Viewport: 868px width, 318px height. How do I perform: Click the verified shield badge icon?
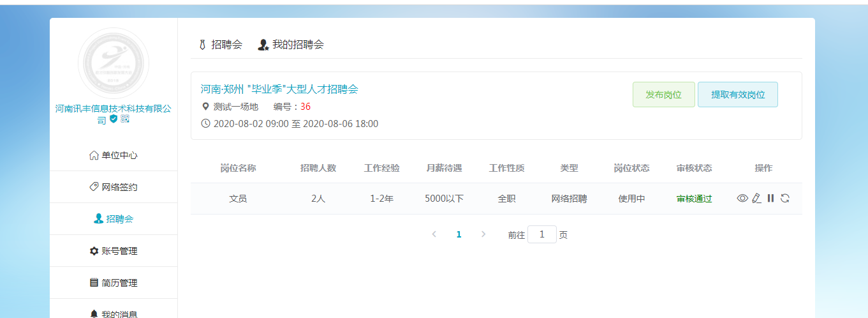point(114,119)
